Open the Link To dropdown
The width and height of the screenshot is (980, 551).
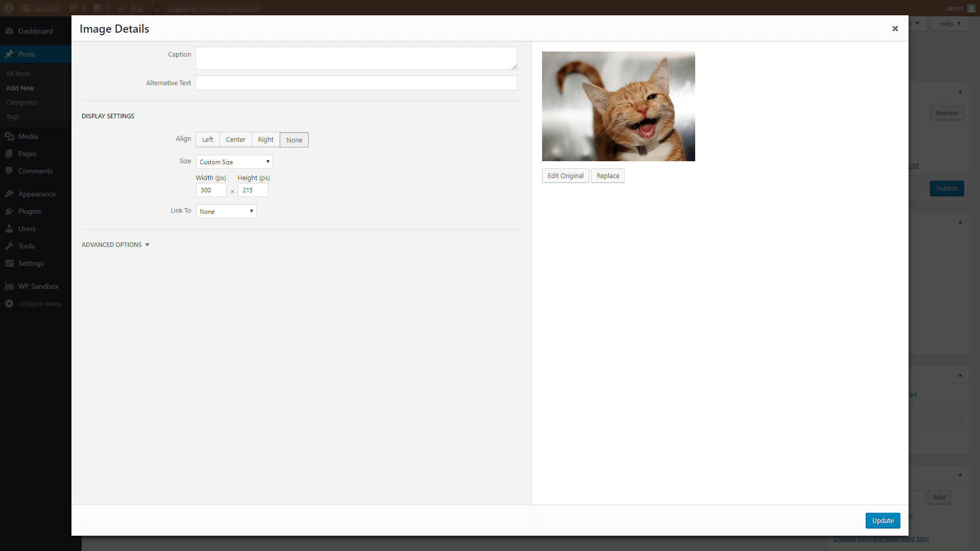click(x=226, y=211)
